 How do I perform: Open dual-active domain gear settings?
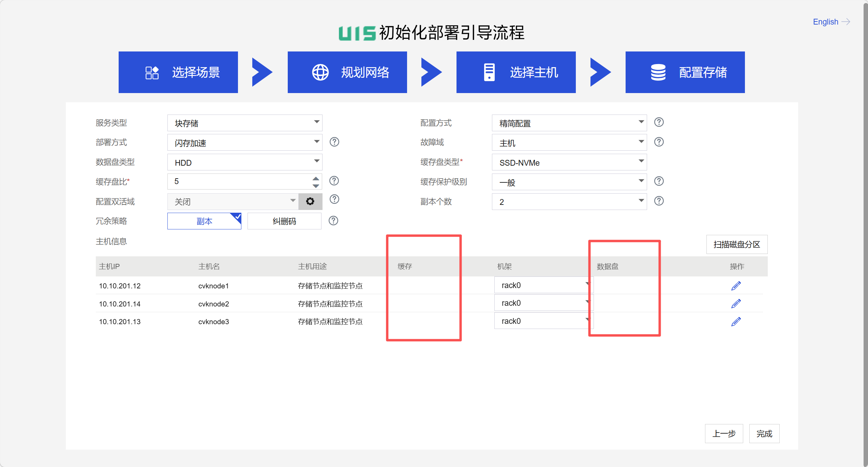tap(310, 201)
